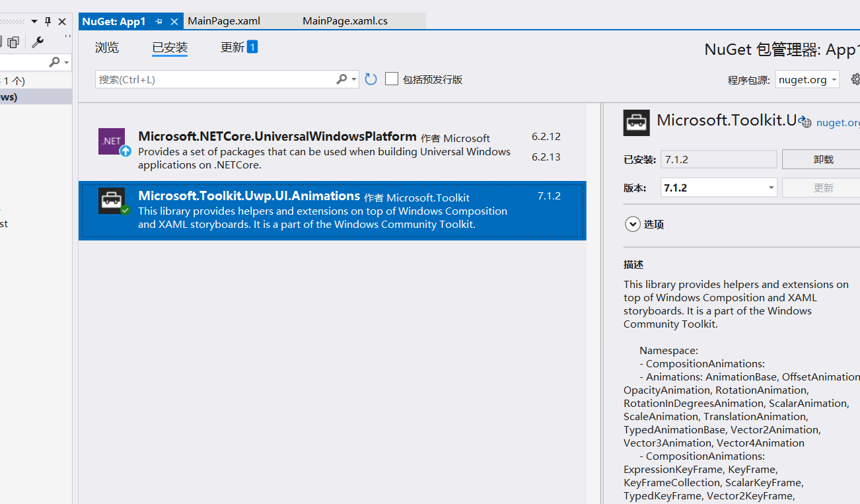
Task: Click the NuGet 包管理器: App1 title
Action: (x=782, y=50)
